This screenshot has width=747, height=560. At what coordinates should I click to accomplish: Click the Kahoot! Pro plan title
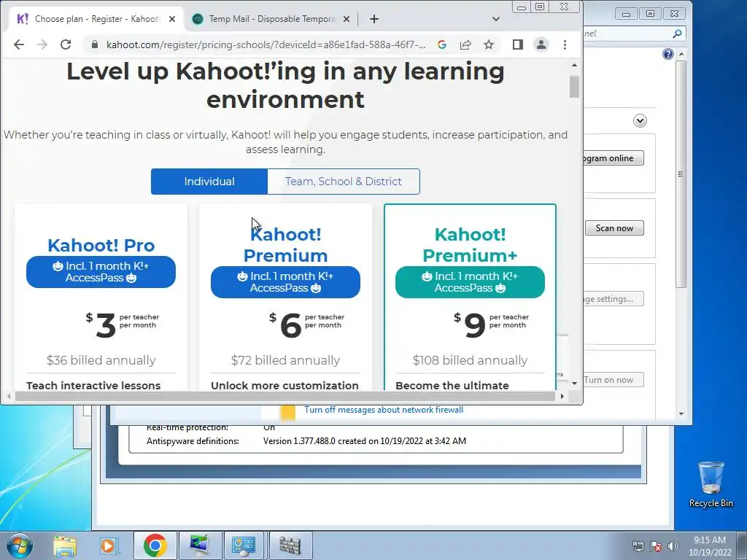click(101, 245)
